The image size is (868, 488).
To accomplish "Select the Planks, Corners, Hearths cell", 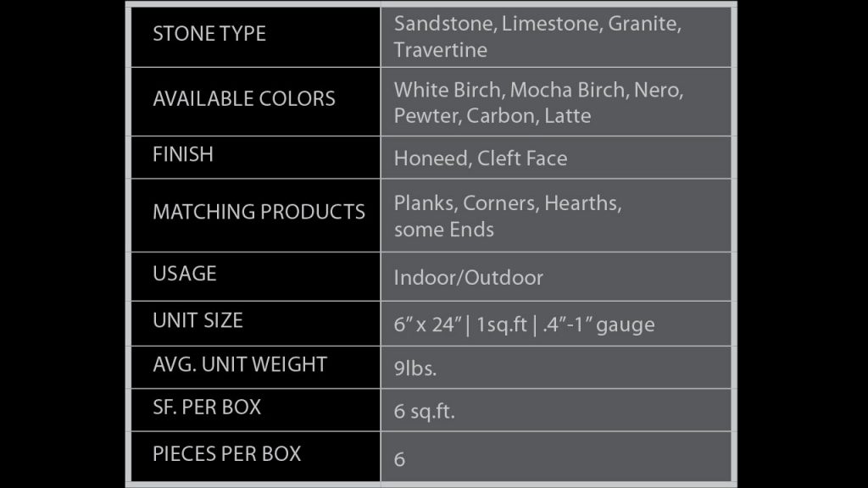I will click(508, 205).
